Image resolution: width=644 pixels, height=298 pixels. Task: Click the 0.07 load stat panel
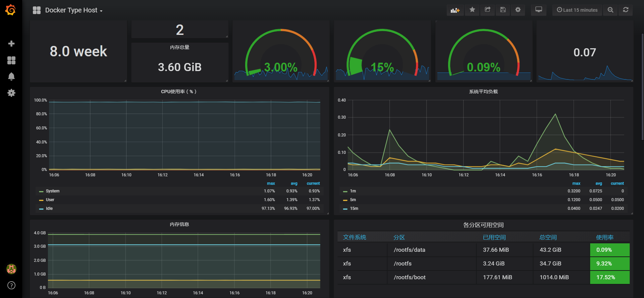click(585, 52)
